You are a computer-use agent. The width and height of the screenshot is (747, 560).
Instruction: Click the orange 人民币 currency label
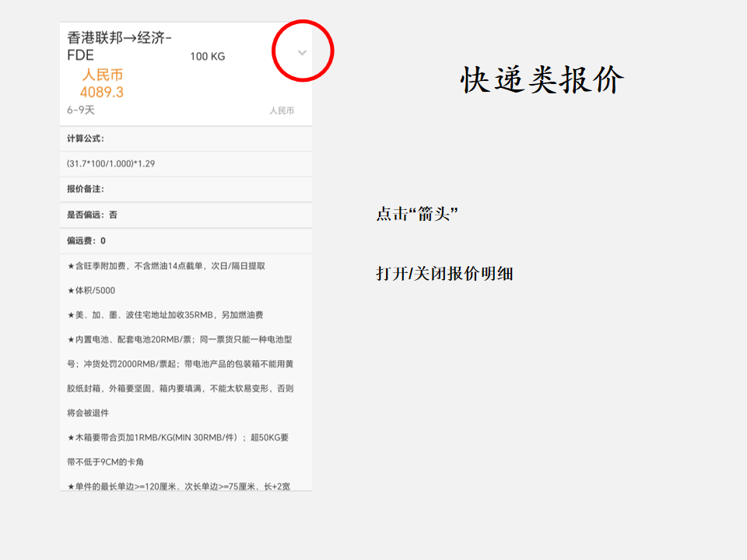pyautogui.click(x=103, y=75)
